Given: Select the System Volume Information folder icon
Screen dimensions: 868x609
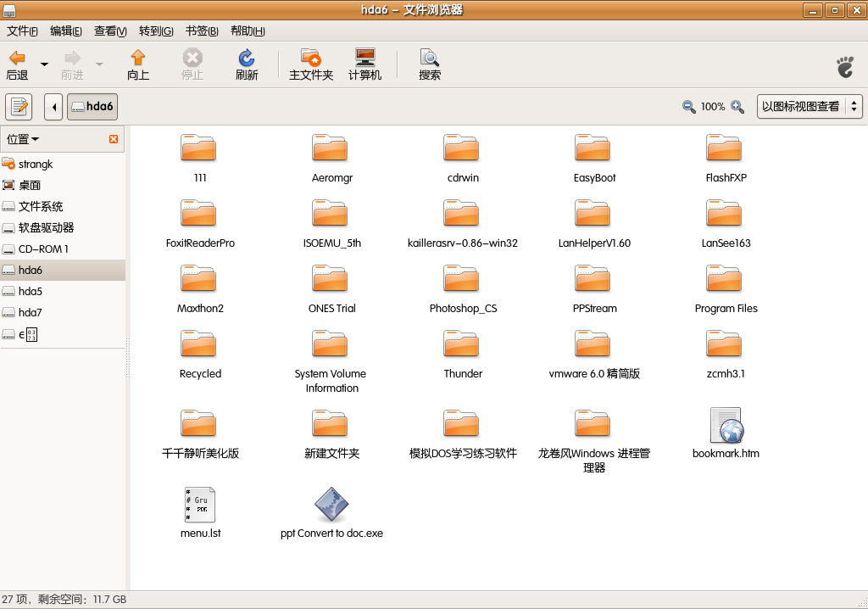Looking at the screenshot, I should click(330, 344).
